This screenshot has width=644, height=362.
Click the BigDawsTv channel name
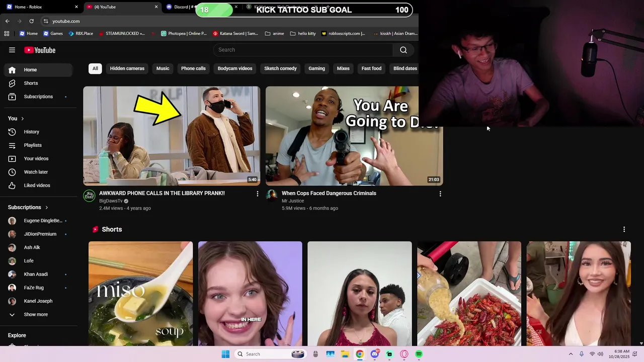pyautogui.click(x=111, y=201)
